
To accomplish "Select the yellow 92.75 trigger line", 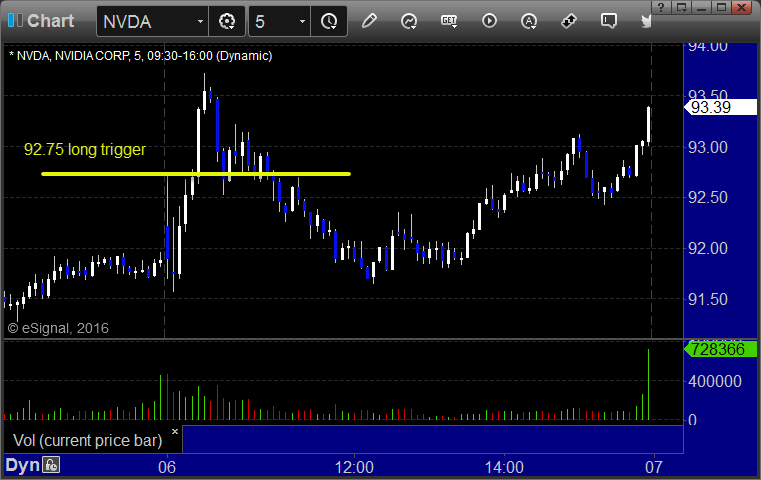I will (196, 173).
